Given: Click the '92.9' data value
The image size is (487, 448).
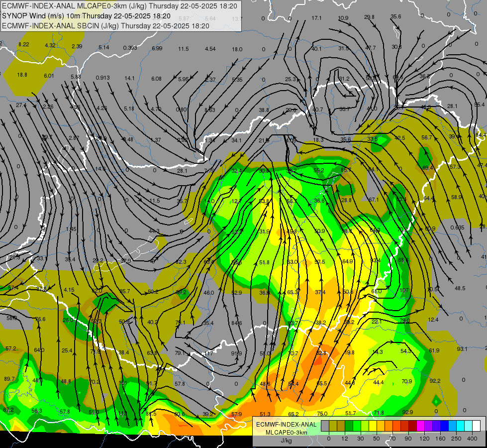Looking at the screenshot, I should [407, 412].
